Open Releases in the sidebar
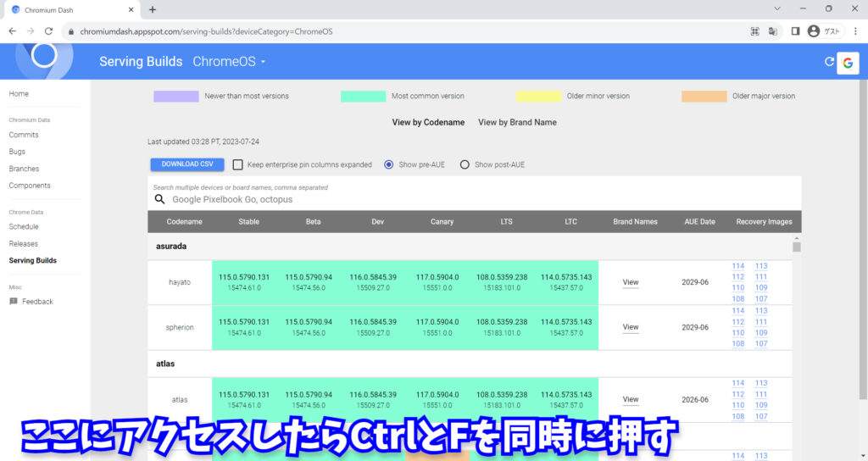This screenshot has width=868, height=461. click(x=23, y=243)
